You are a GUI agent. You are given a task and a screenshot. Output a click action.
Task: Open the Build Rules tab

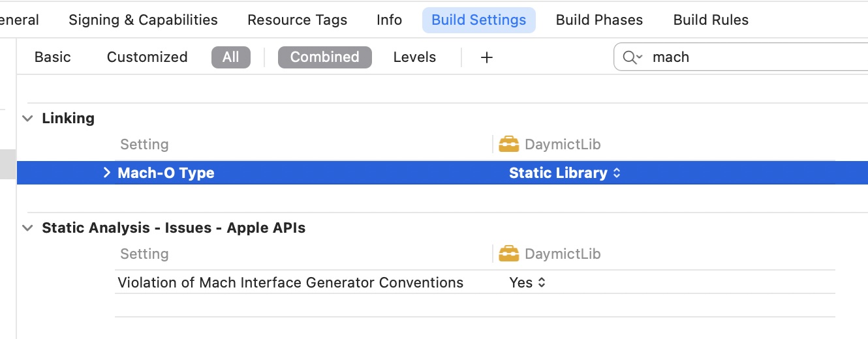pos(711,20)
